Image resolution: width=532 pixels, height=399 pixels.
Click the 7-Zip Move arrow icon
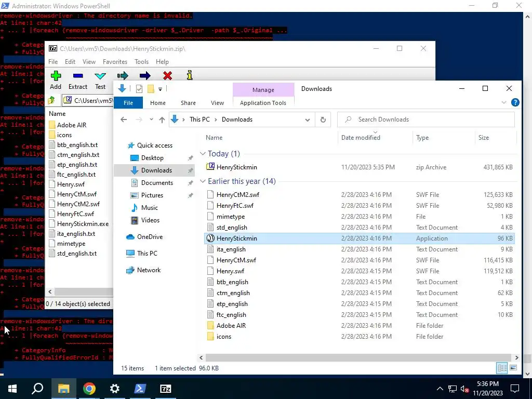145,75
